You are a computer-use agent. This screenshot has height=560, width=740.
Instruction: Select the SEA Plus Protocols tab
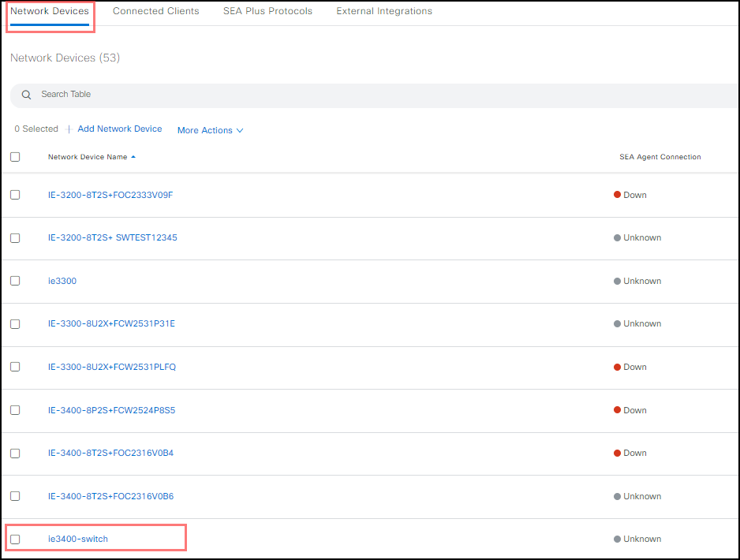[x=267, y=11]
